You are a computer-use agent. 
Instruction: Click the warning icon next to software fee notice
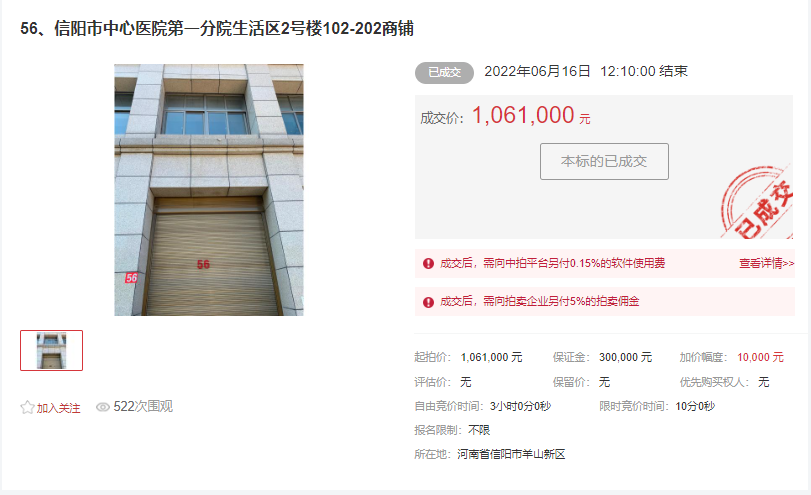tap(428, 264)
